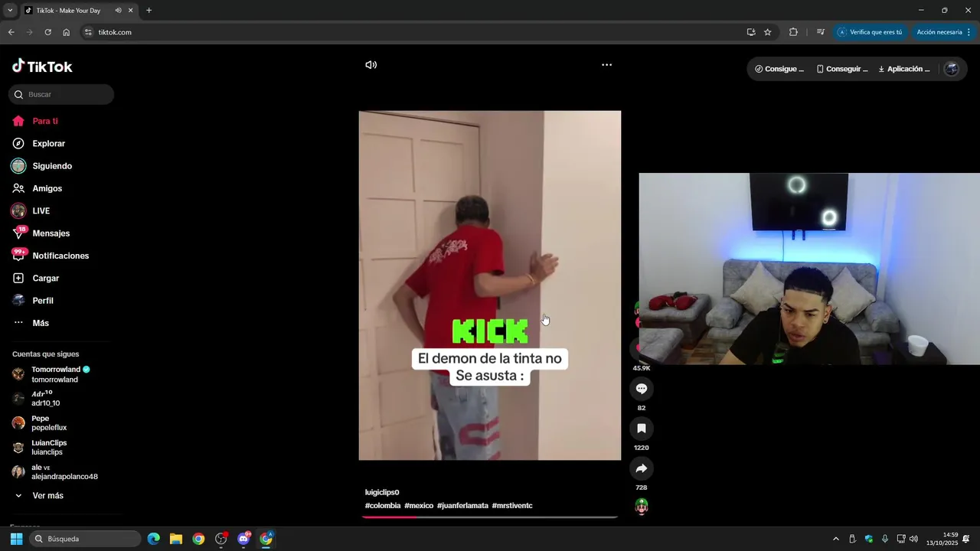
Task: Click the taskbar Búsqueda search box
Action: coord(86,539)
